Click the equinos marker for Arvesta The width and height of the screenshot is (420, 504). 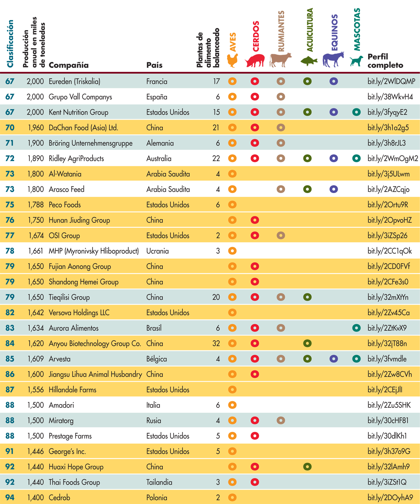click(334, 359)
